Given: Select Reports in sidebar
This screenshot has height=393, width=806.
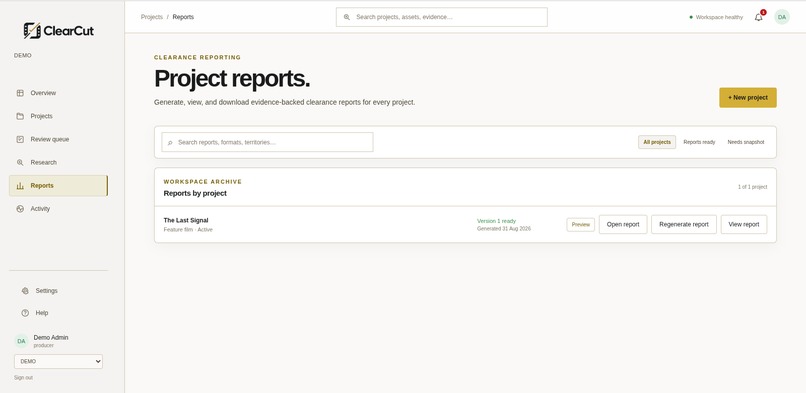Looking at the screenshot, I should (59, 185).
